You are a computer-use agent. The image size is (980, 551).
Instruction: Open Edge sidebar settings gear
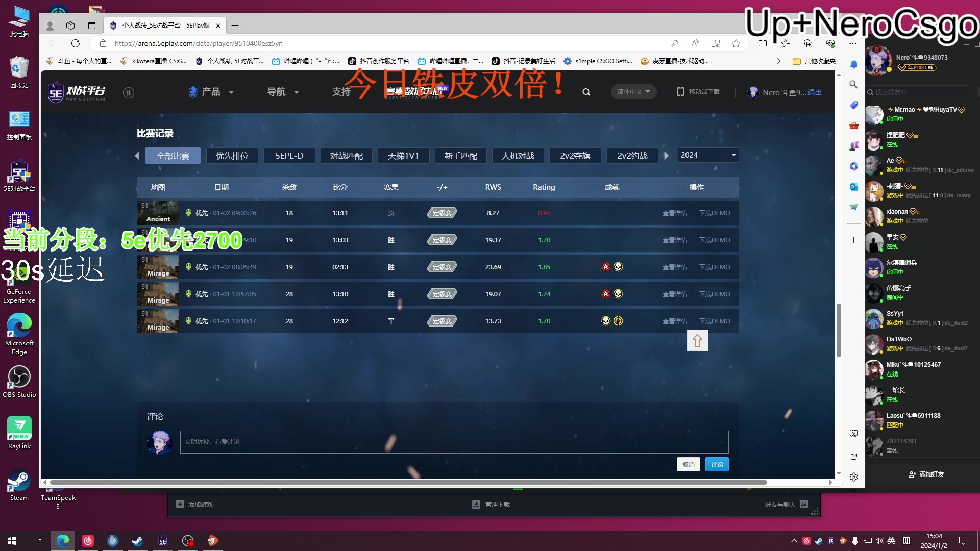pyautogui.click(x=854, y=477)
